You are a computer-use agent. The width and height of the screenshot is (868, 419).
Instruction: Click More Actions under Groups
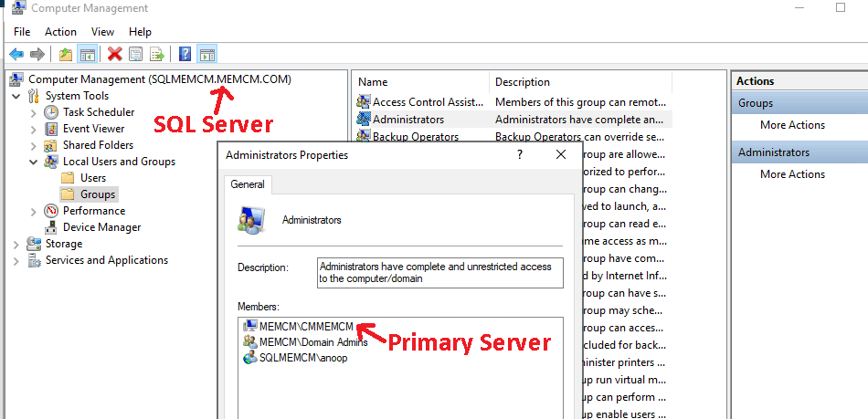coord(792,125)
